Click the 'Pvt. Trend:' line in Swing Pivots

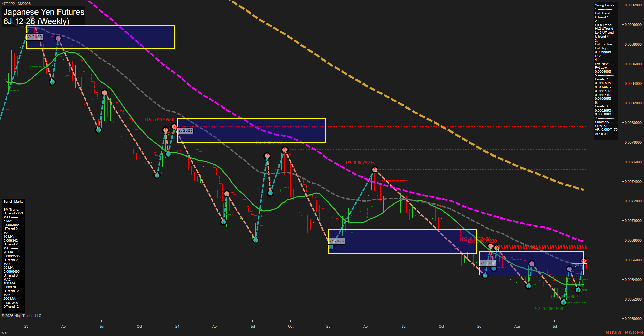click(603, 13)
